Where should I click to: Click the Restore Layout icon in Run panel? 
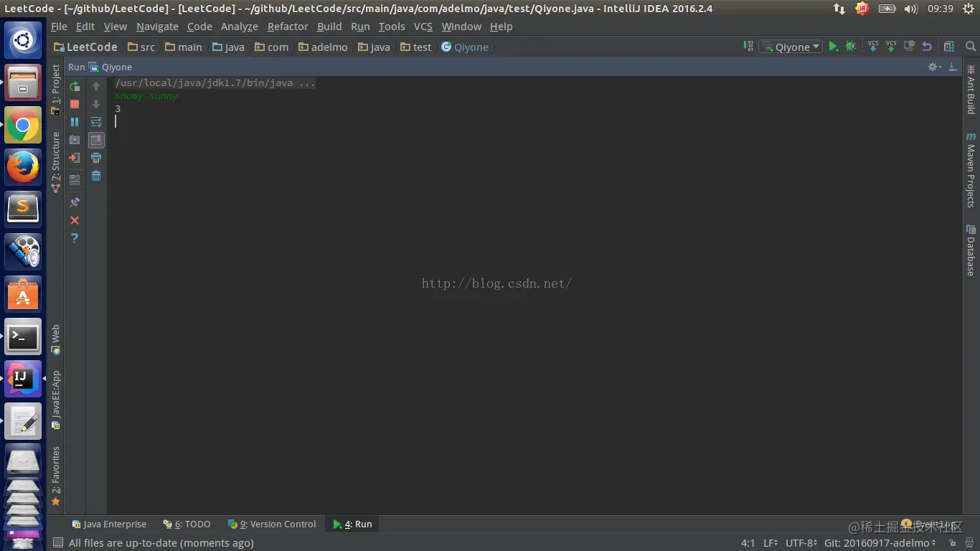75,179
